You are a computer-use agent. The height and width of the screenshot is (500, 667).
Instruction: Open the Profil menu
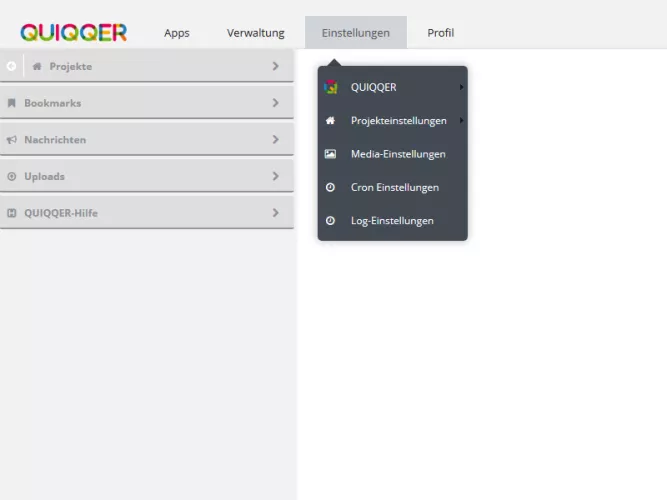click(x=440, y=33)
